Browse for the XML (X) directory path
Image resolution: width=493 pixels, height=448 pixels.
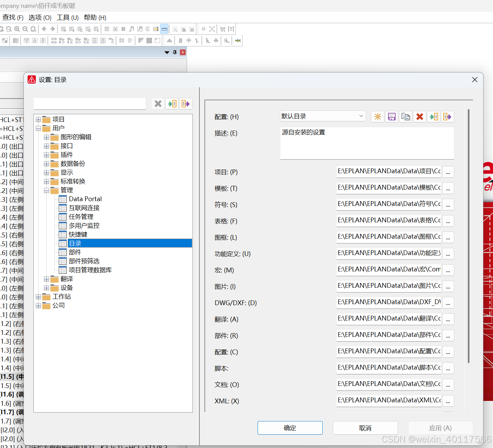[448, 401]
